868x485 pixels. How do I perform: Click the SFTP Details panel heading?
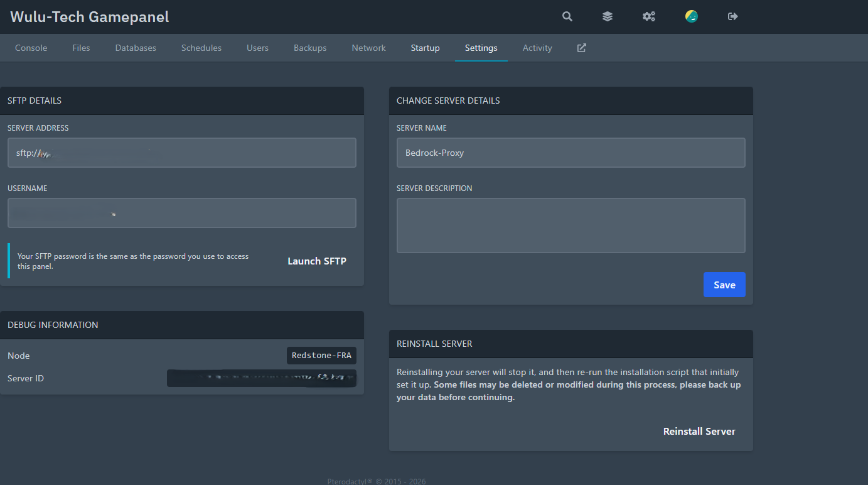click(35, 101)
